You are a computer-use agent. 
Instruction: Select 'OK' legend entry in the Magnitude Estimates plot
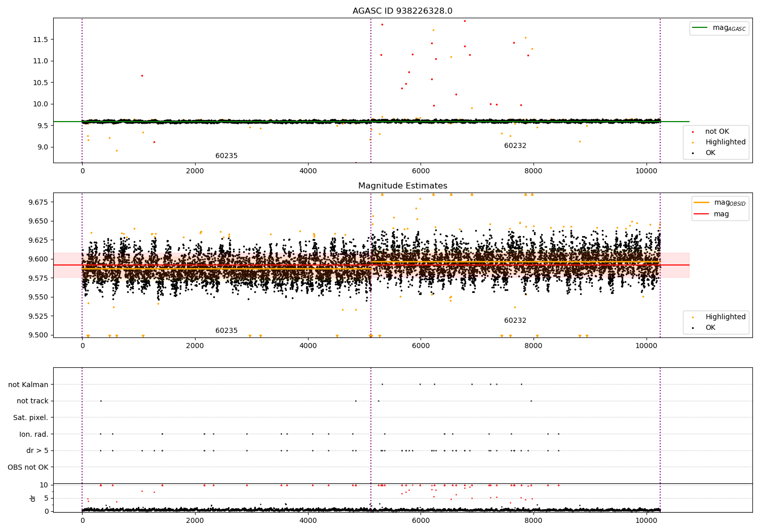click(710, 328)
